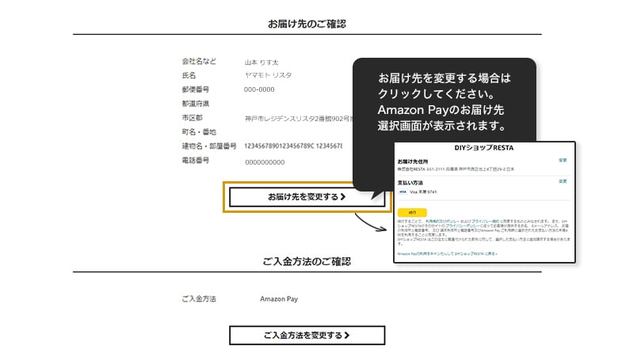Click 変更 link beside お届け先住所
Screen dimensions: 618x364
563,160
